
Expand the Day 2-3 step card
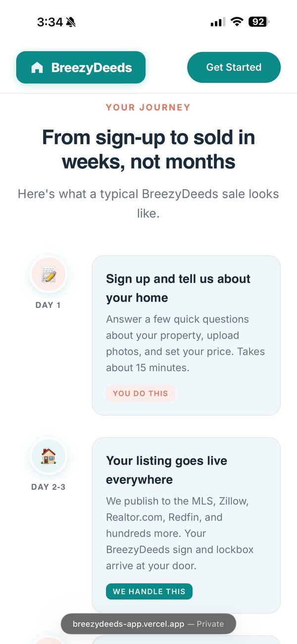186,524
